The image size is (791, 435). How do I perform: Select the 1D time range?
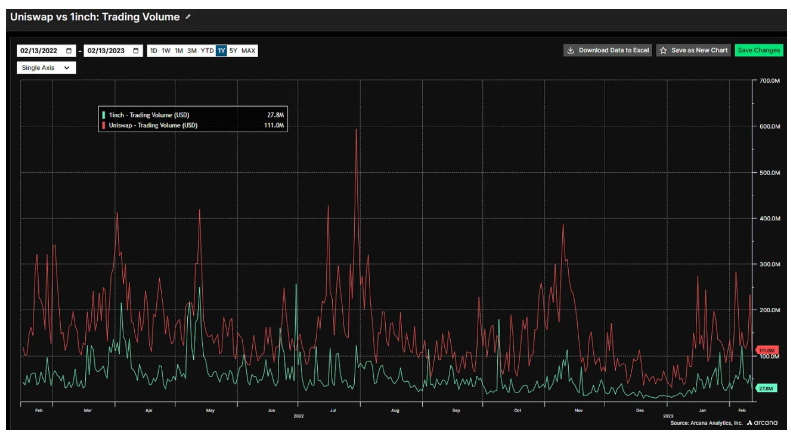coord(153,50)
